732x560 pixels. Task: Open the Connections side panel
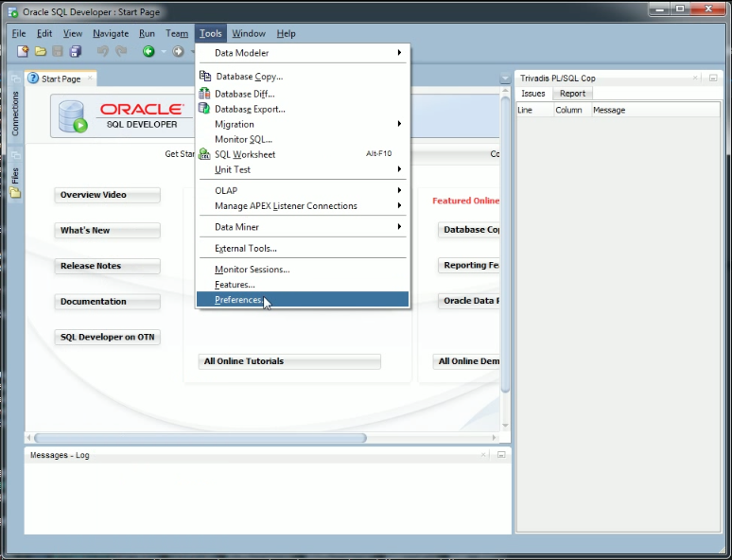(15, 114)
